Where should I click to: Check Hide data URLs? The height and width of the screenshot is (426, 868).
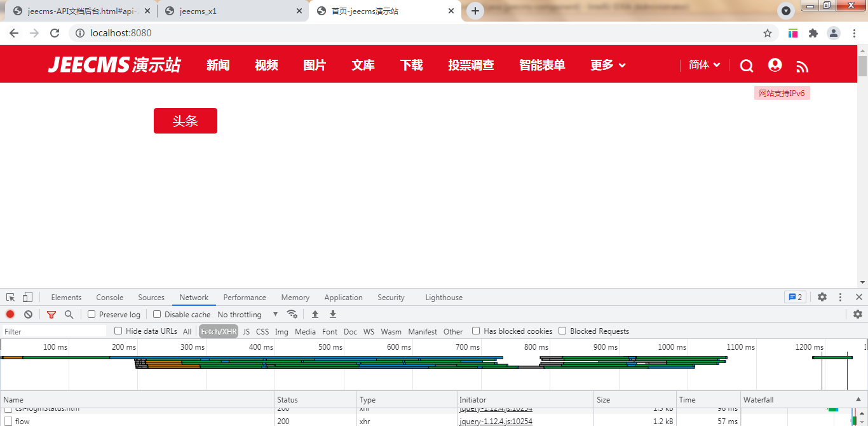pos(118,331)
